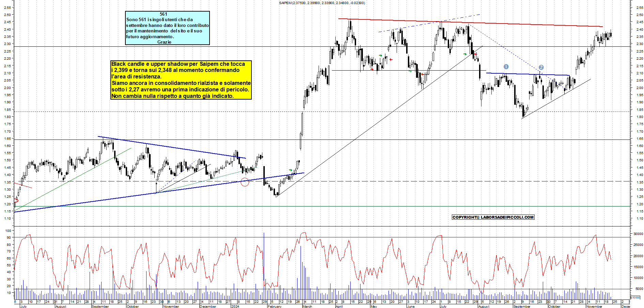
Task: Click the 30000 volume axis label
Action: point(638,234)
